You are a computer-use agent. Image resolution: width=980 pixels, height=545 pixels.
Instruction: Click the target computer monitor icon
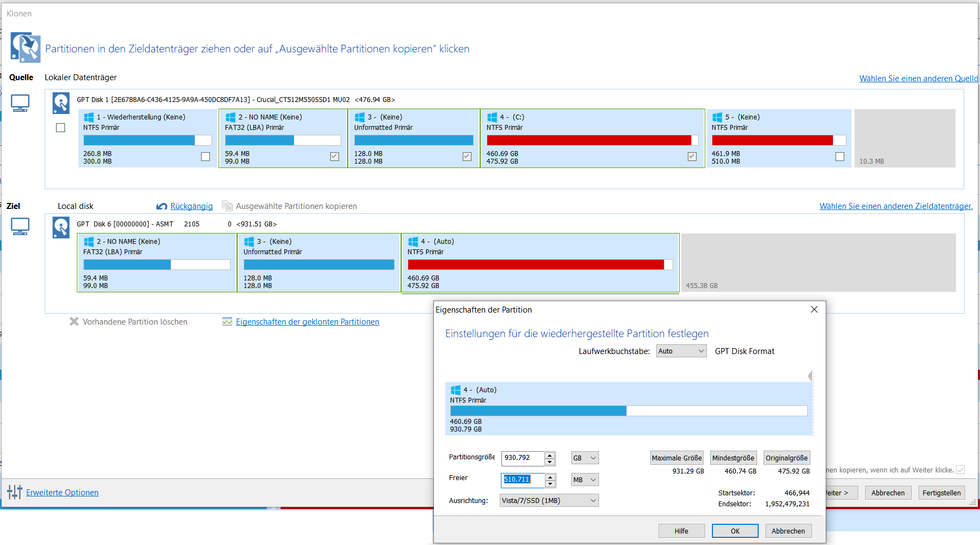point(20,226)
